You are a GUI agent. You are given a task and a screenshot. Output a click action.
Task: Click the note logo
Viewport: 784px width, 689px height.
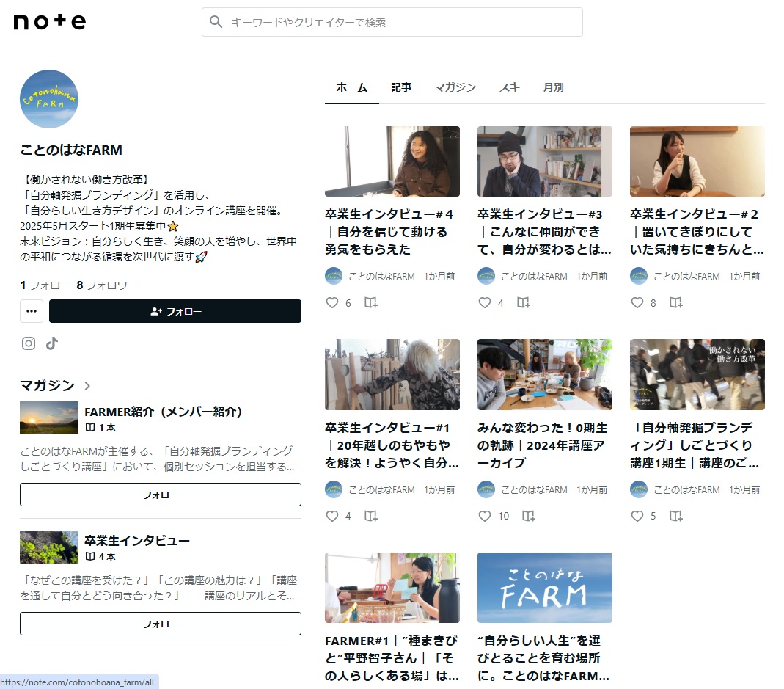49,22
